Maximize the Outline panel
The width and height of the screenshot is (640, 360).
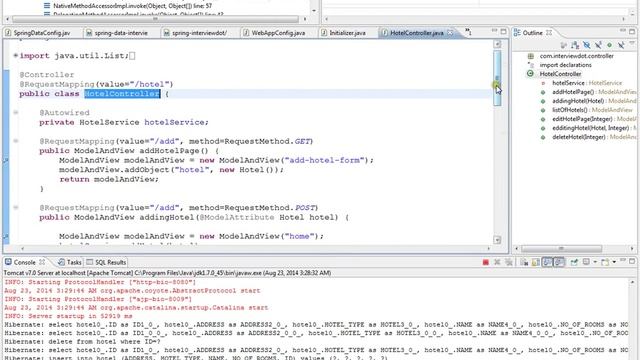coord(632,31)
